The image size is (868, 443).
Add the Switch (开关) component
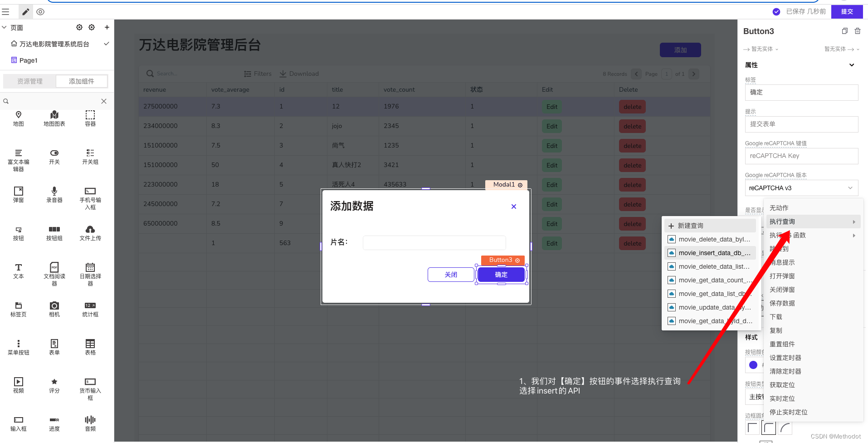coord(54,157)
